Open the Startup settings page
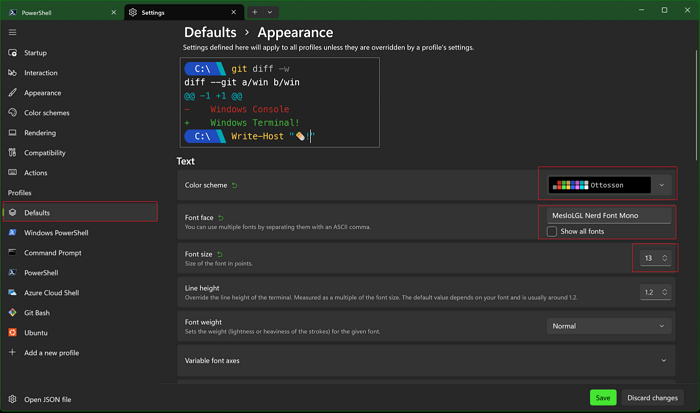700x413 pixels. [80, 53]
